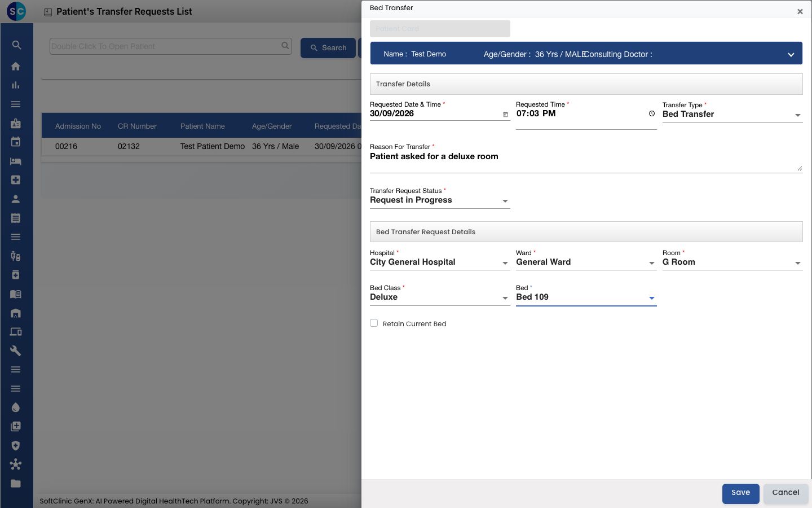Open the Hospital dropdown

(x=440, y=262)
